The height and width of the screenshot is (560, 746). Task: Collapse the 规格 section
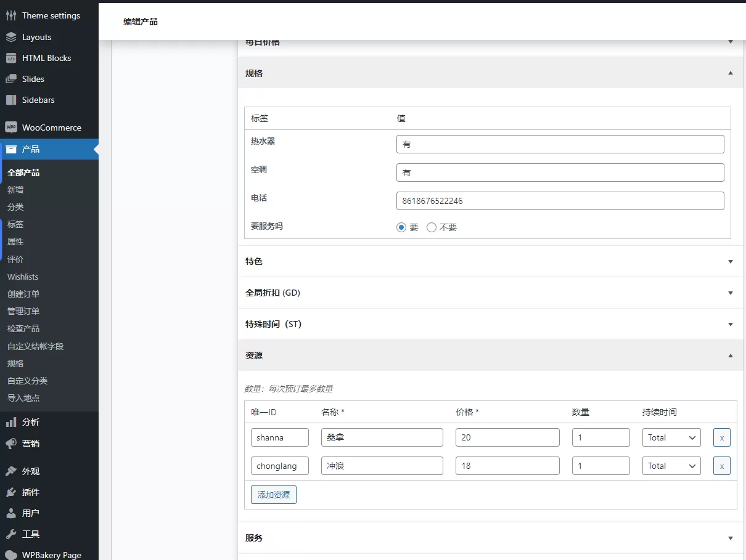click(731, 73)
